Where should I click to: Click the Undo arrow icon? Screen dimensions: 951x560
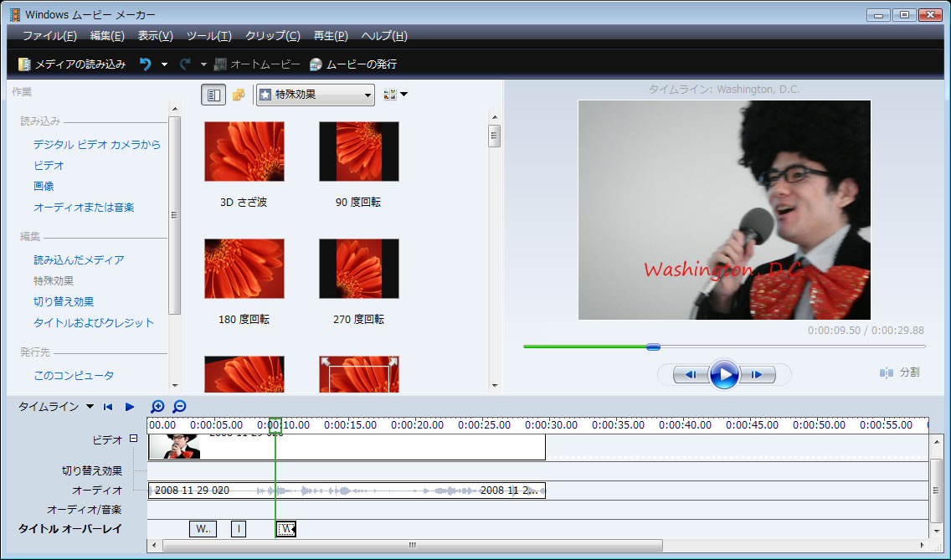pyautogui.click(x=145, y=64)
